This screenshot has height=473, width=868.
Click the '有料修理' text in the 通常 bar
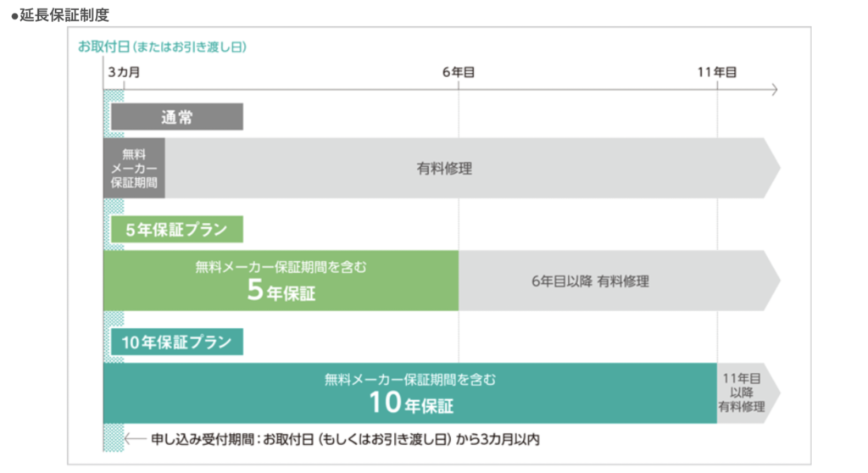pos(444,169)
